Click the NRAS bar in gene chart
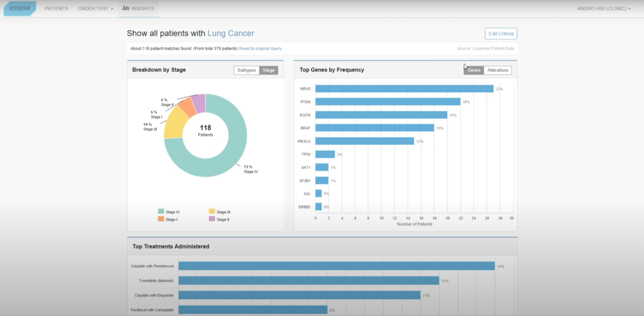The height and width of the screenshot is (316, 644). pyautogui.click(x=404, y=89)
